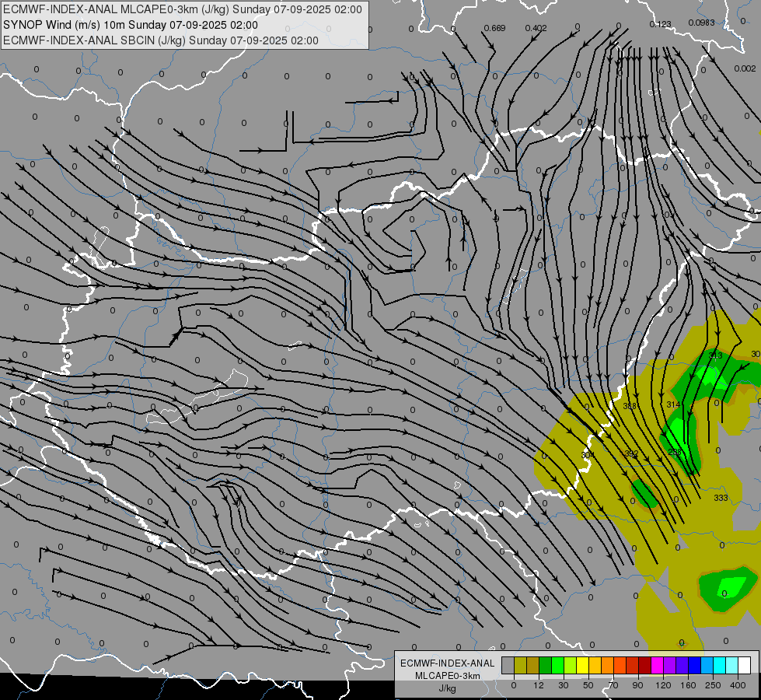Click the legend tick label 400
761x700 pixels.
click(738, 685)
